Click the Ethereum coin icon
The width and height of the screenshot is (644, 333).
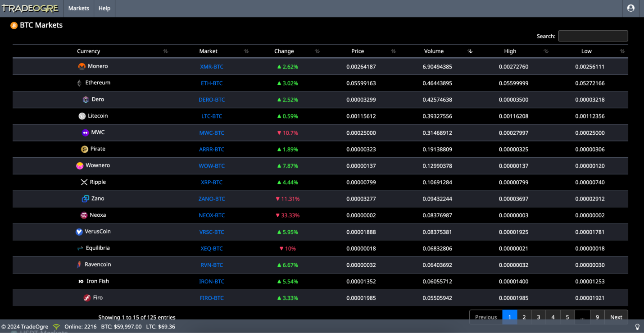point(79,83)
